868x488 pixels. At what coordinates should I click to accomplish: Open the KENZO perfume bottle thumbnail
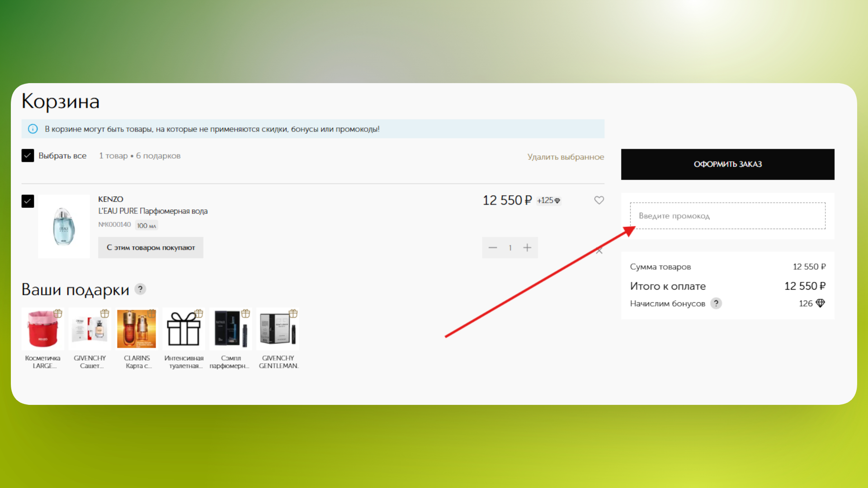point(64,226)
